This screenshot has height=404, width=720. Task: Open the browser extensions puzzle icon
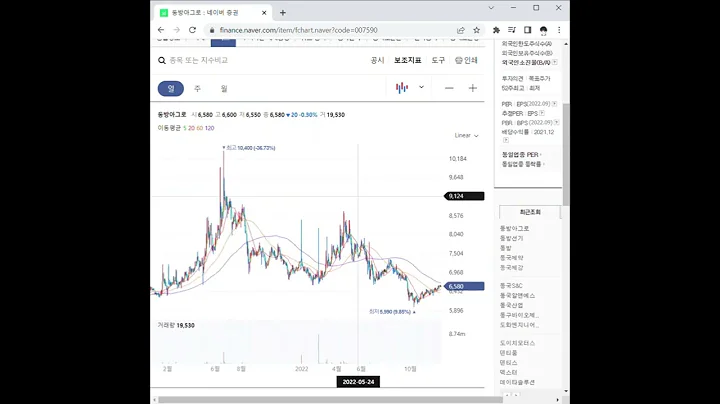(x=496, y=30)
